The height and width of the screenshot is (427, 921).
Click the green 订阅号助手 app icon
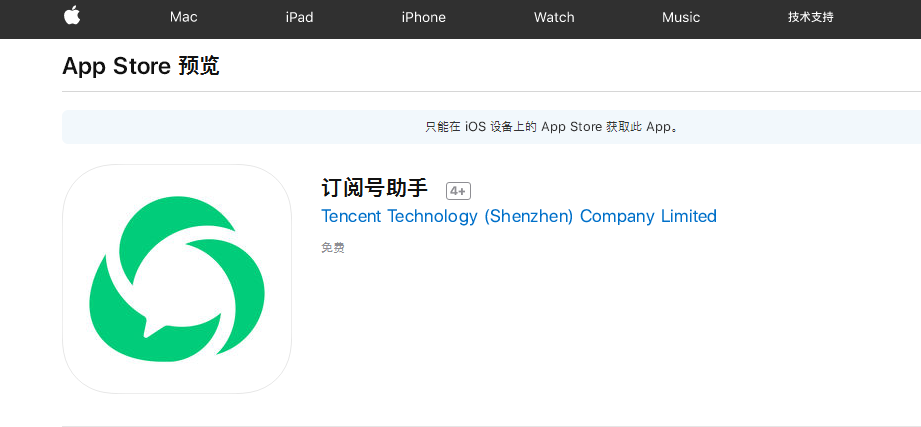point(177,279)
